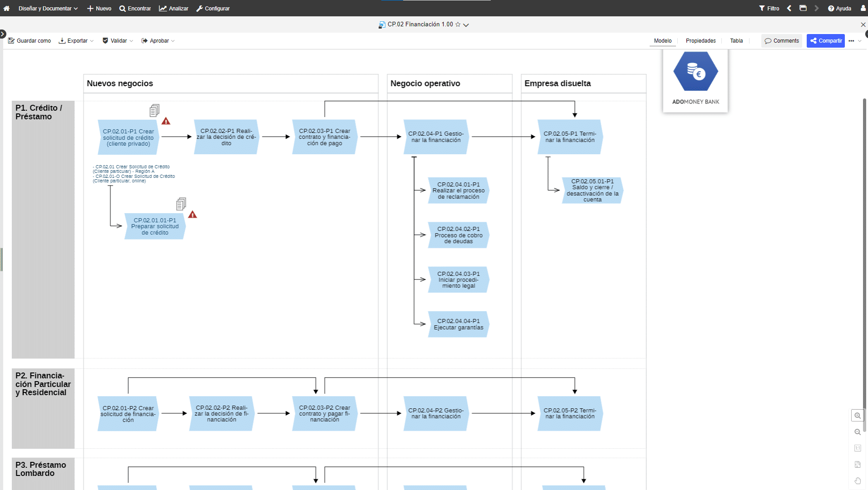Switch to the Propiedades tab
The image size is (868, 490).
pos(700,41)
